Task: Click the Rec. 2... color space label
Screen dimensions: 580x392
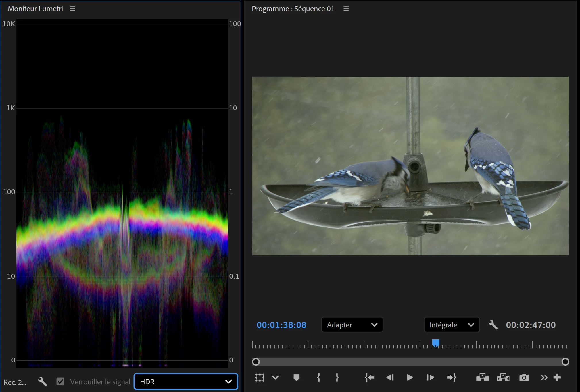Action: (x=15, y=382)
